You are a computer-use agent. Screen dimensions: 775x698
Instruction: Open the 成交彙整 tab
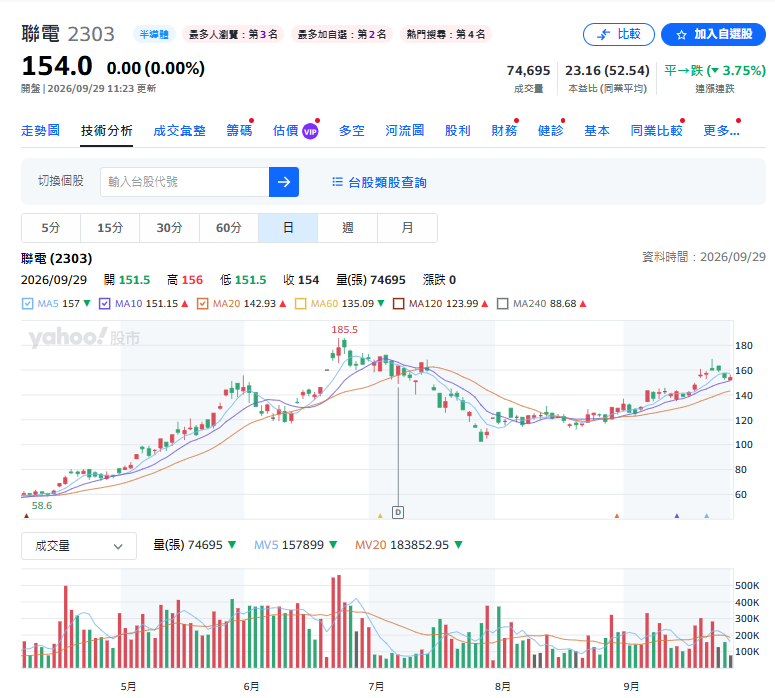coord(179,131)
